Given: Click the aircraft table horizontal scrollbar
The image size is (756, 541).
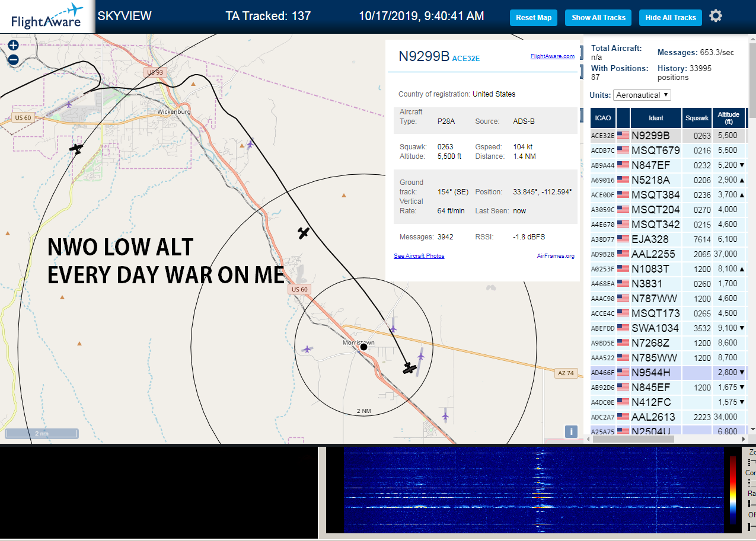Looking at the screenshot, I should click(x=634, y=439).
